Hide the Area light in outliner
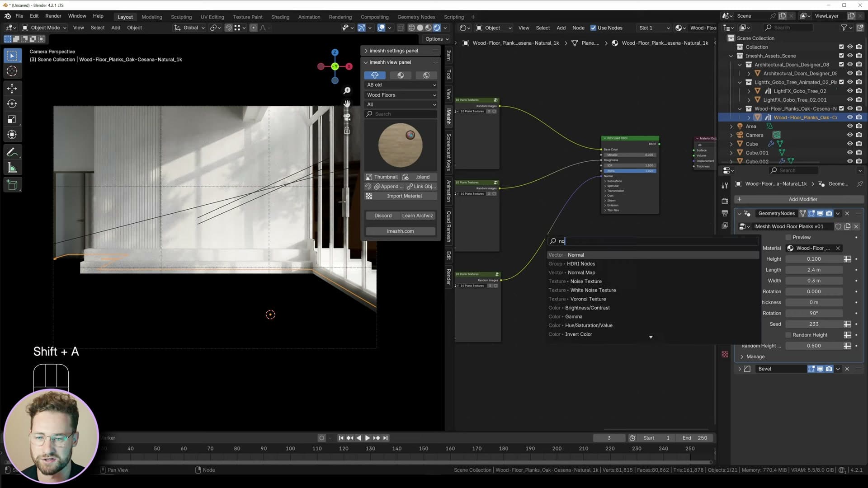Screen dimensions: 868x488 point(850,127)
